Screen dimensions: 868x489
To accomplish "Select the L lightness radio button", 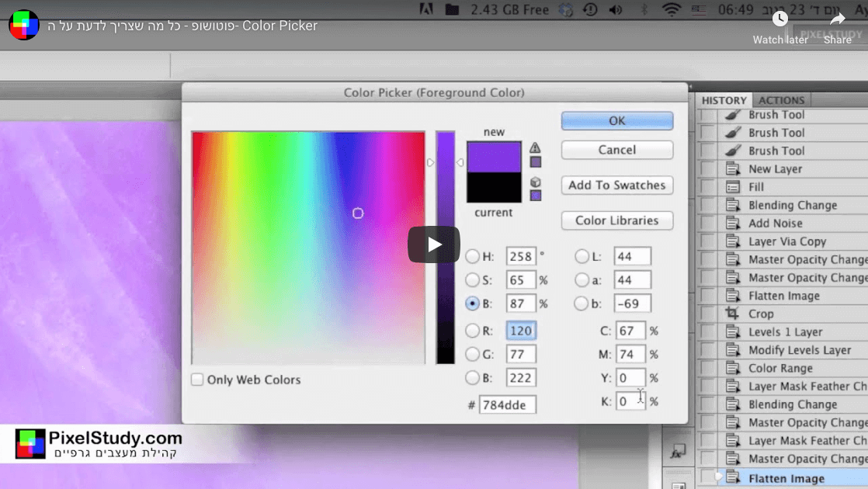I will click(x=582, y=257).
